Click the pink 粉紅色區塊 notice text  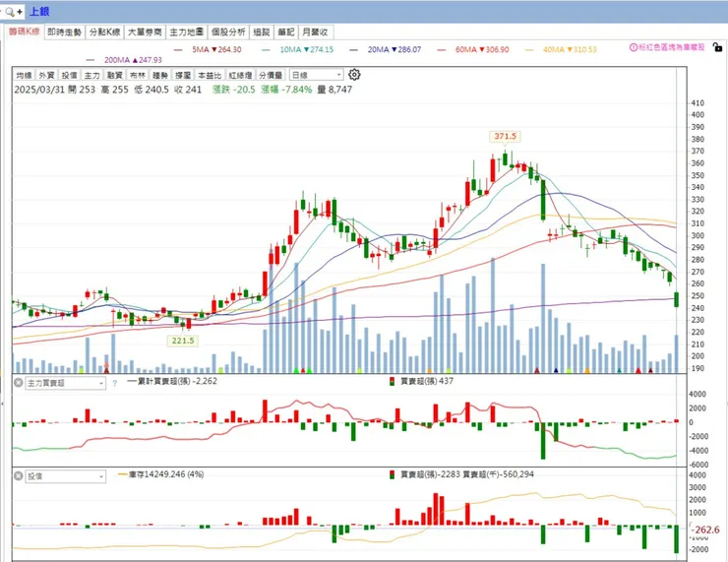coord(671,47)
